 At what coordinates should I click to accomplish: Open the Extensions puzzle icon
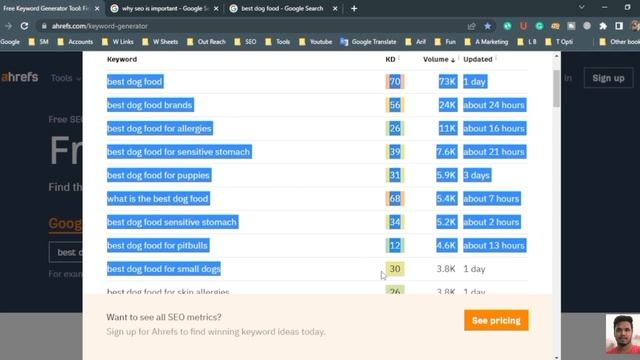coord(603,26)
